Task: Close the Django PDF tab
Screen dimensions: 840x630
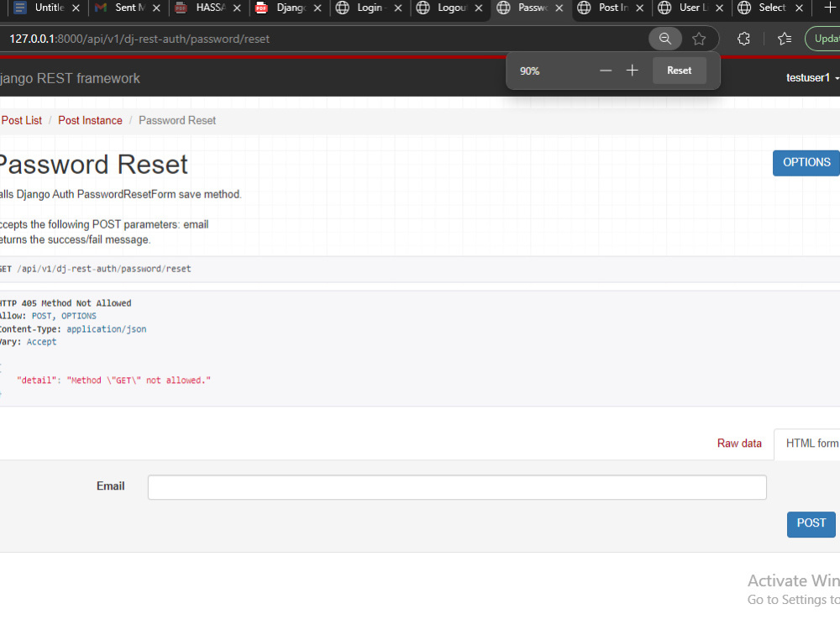Action: point(318,8)
